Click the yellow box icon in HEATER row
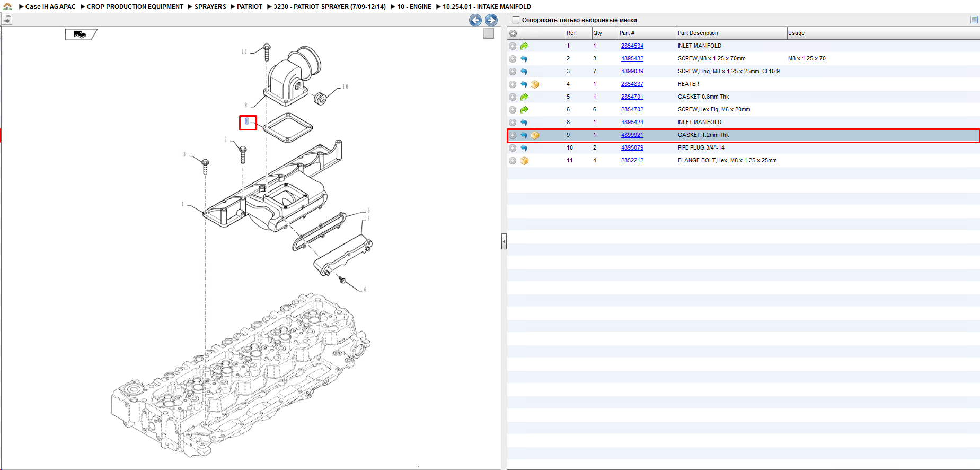Viewport: 980px width, 470px height. (535, 84)
